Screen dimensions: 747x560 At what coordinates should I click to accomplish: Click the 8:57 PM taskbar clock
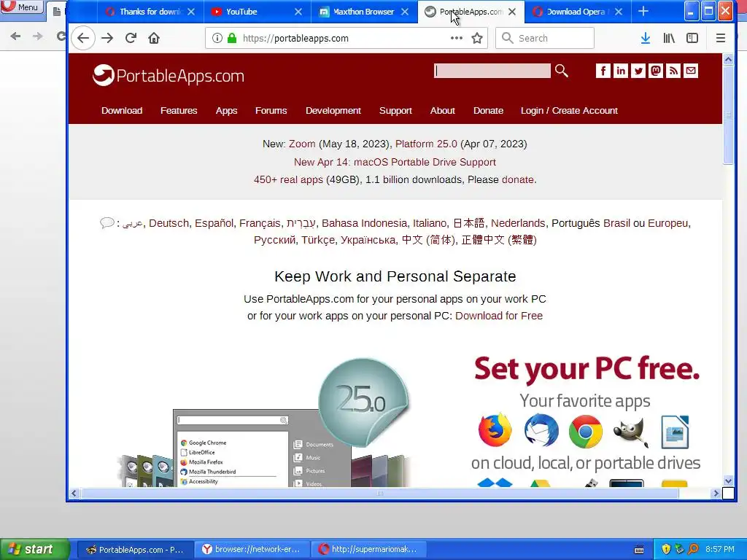[x=720, y=549]
